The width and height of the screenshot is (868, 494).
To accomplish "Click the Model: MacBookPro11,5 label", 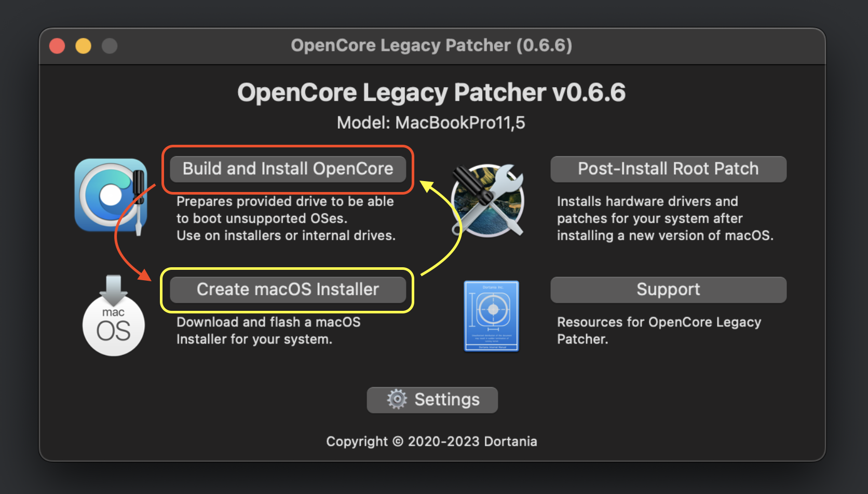I will click(x=431, y=123).
